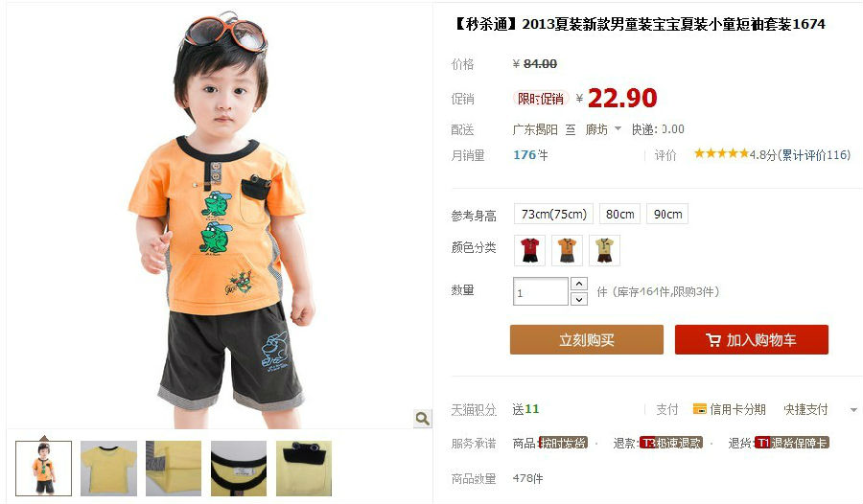Viewport: 863px width, 504px height.
Task: Open the delivery city 廊坊 dropdown
Action: 603,129
